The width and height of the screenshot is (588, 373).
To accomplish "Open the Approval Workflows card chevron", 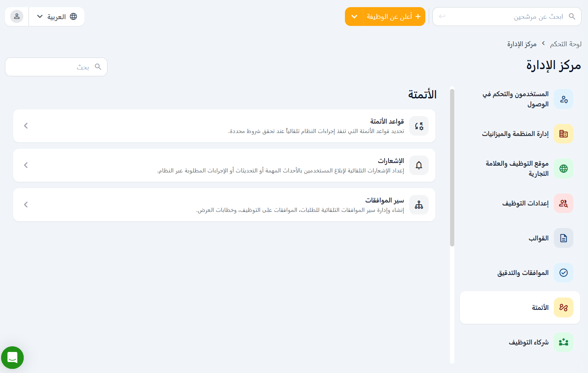I will (26, 205).
